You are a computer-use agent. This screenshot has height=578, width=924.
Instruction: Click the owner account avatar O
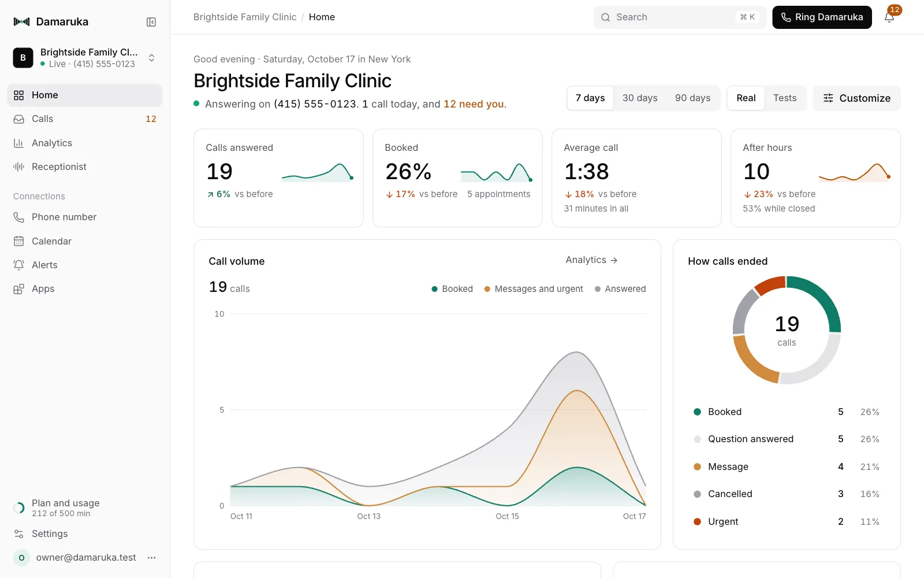click(21, 558)
